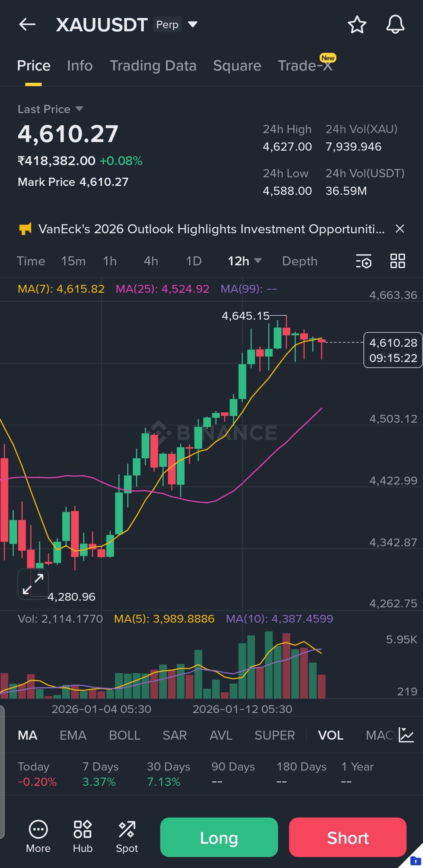Open the four-squares chart layout icon
Image resolution: width=423 pixels, height=868 pixels.
click(398, 261)
